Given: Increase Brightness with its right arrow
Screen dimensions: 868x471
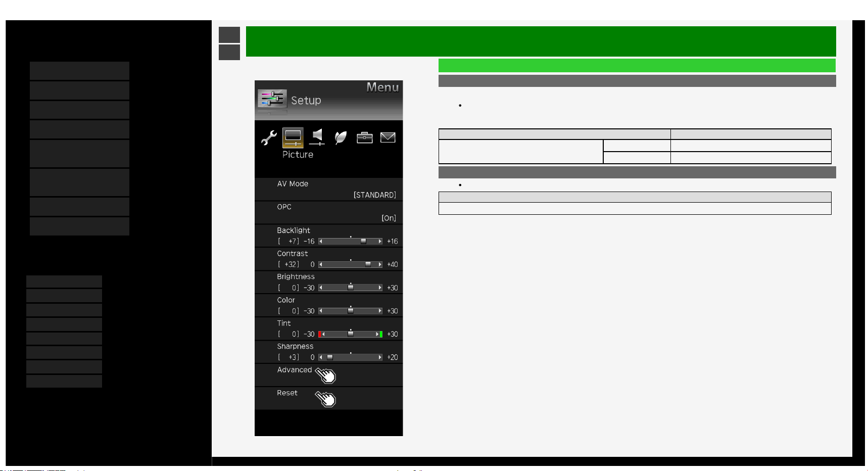Looking at the screenshot, I should click(x=380, y=288).
